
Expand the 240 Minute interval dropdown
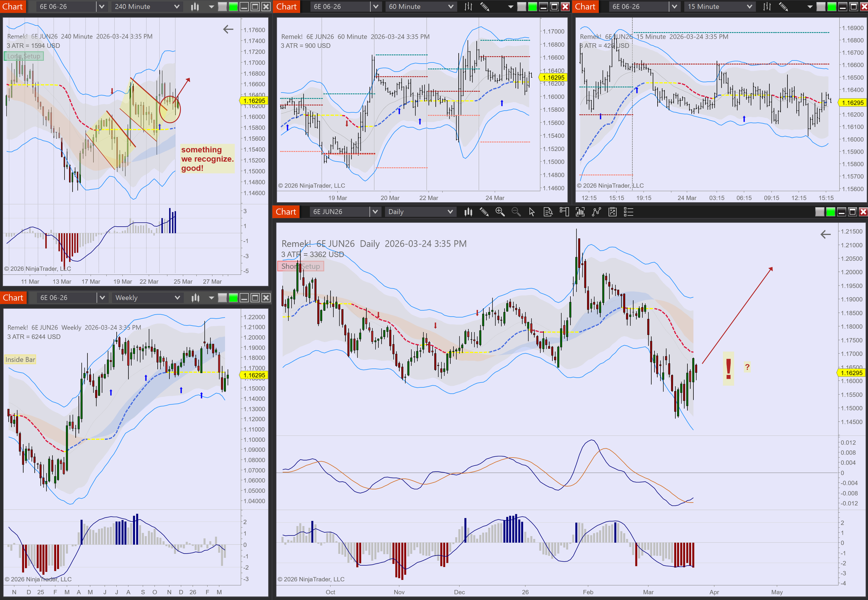(x=177, y=7)
